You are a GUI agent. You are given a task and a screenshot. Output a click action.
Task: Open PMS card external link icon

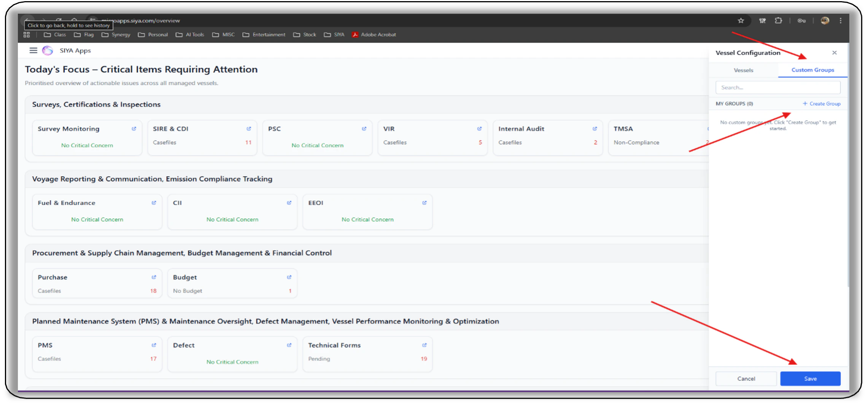[x=154, y=345]
